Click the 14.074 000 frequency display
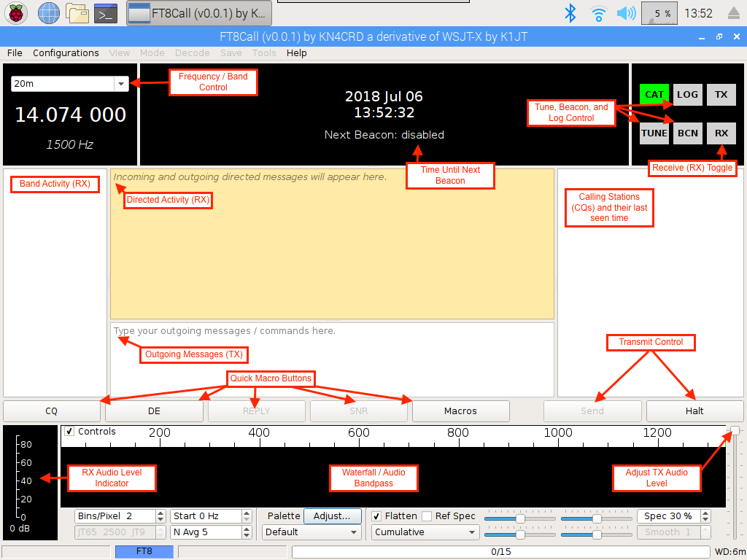Viewport: 747px width, 560px height. [x=71, y=114]
